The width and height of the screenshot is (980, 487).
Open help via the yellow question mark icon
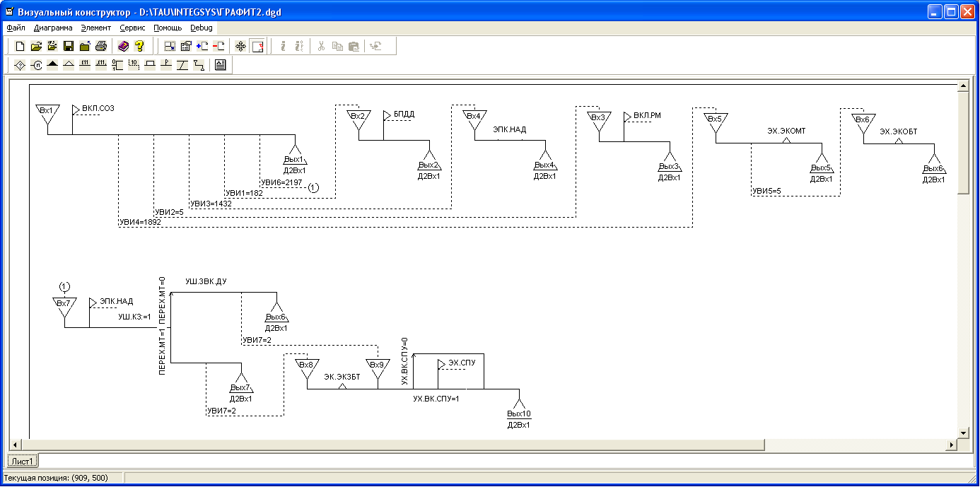point(139,47)
